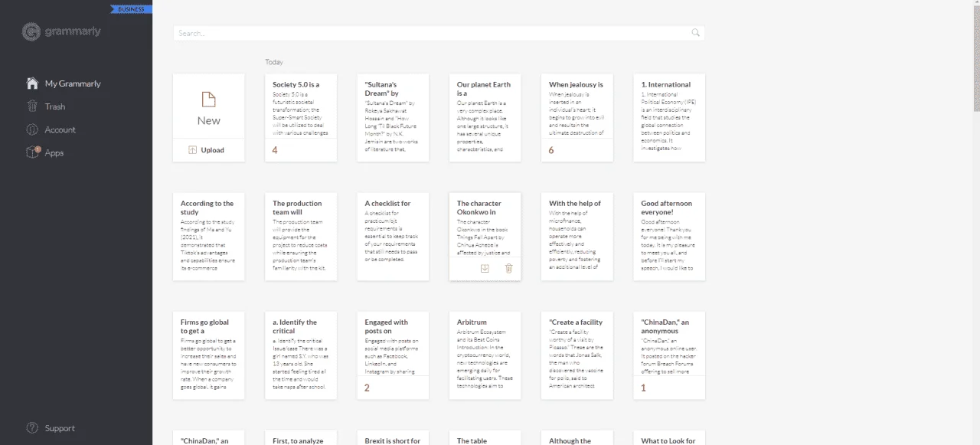Click alert count 4 on Society 5.0 card

(275, 150)
